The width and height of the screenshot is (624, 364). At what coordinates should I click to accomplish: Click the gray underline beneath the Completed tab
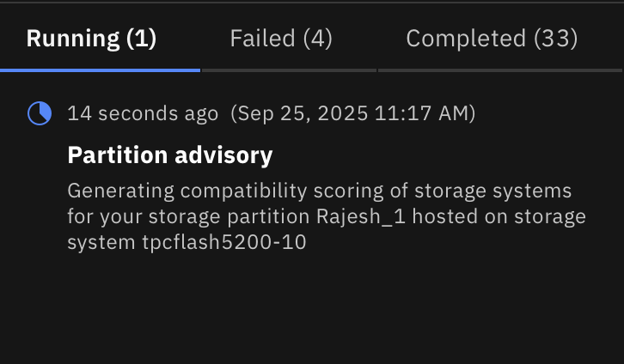click(x=500, y=70)
